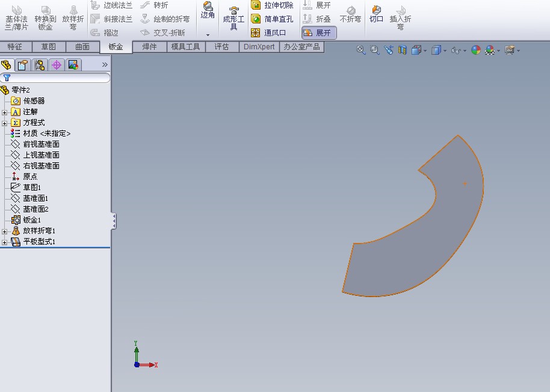Toggle the Section View icon
The image size is (550, 392).
point(402,50)
